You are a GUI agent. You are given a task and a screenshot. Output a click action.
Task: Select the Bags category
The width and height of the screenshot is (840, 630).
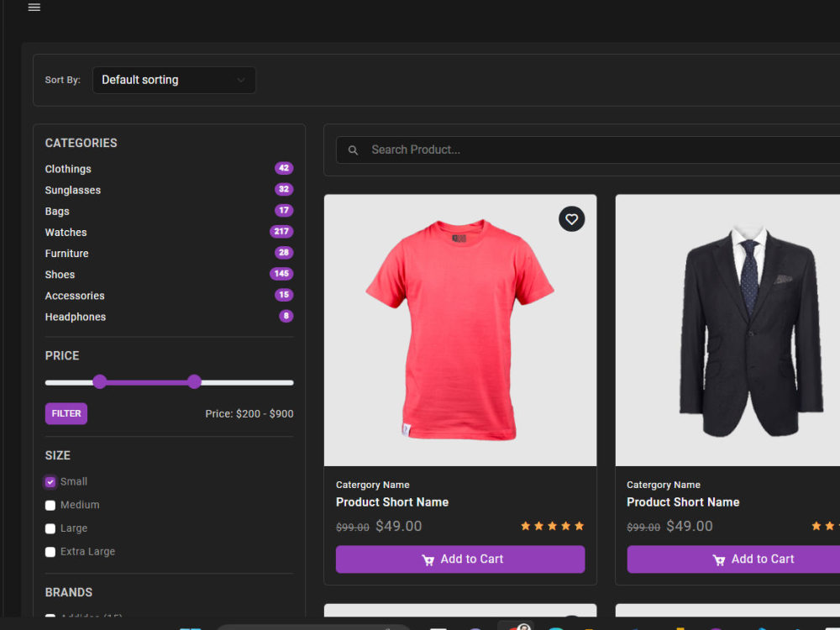point(57,211)
